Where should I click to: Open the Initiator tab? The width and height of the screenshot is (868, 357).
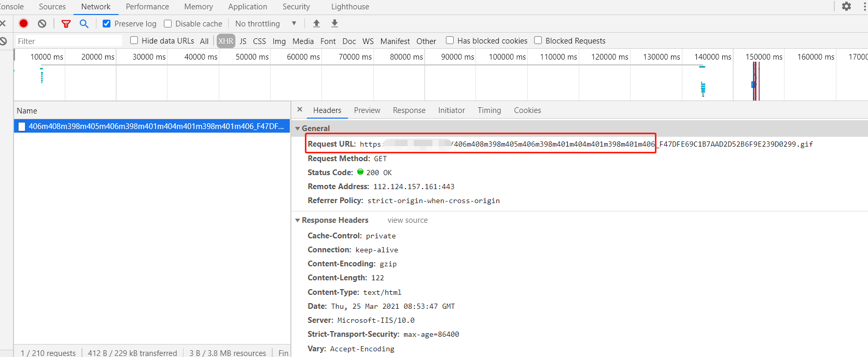click(452, 110)
